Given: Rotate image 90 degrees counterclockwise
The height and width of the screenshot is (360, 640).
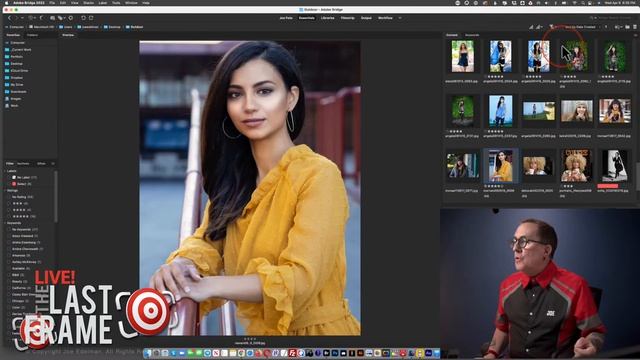Looking at the screenshot, I should point(83,18).
